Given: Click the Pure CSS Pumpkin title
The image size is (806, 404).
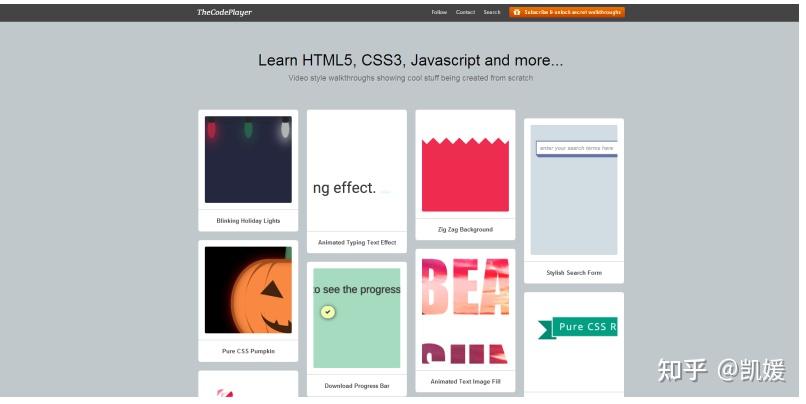Looking at the screenshot, I should click(x=248, y=352).
